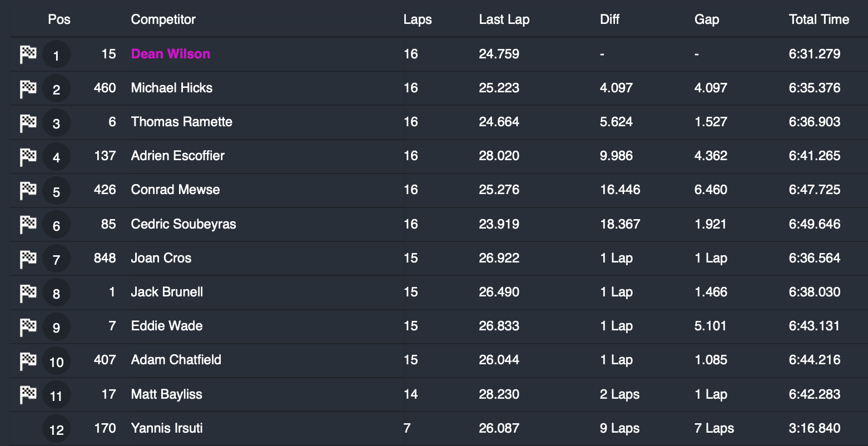Screen dimensions: 868x446
Task: Open Jack Brunell's competitor entry
Action: point(167,292)
